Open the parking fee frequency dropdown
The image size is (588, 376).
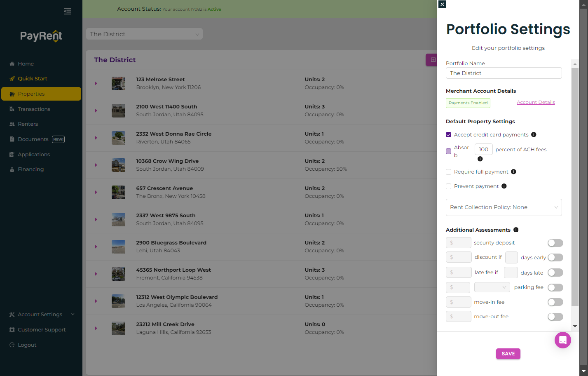(492, 287)
